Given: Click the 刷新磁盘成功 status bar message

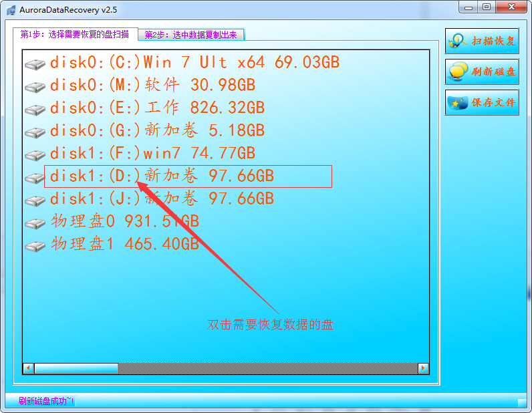Looking at the screenshot, I should coord(46,401).
